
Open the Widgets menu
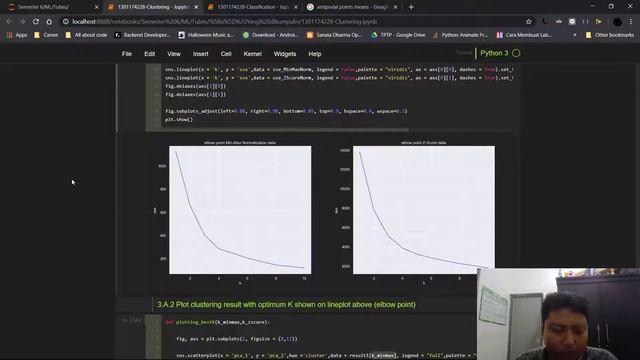click(284, 54)
